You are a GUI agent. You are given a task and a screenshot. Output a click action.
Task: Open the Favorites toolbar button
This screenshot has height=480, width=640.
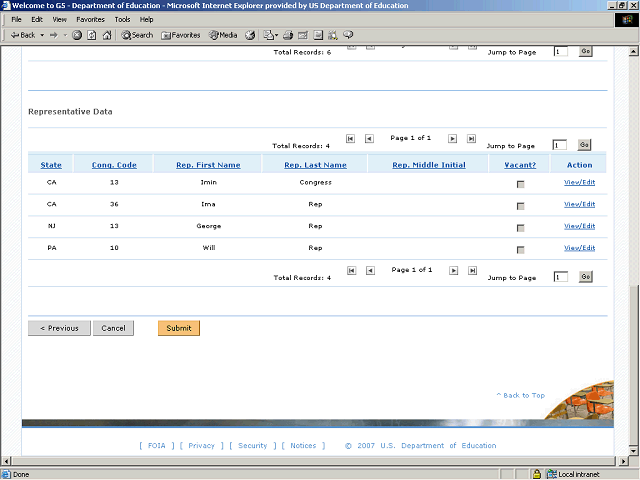tap(181, 35)
